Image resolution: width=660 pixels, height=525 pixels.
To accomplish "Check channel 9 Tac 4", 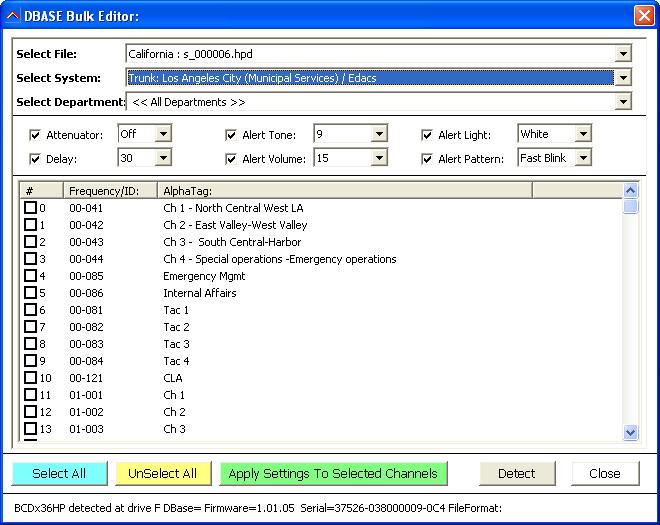I will pos(30,360).
